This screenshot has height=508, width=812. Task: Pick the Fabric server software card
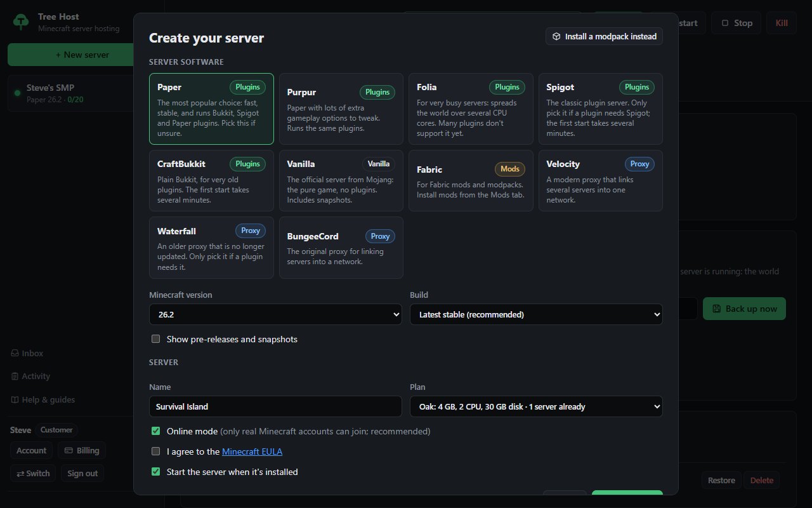(x=471, y=180)
